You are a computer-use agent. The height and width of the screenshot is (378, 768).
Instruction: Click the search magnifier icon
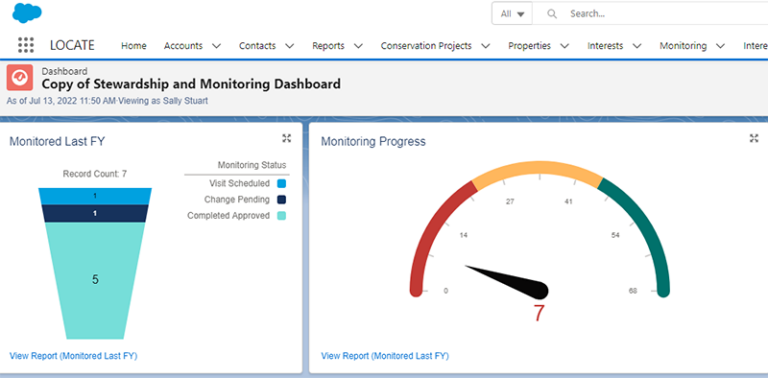point(552,14)
